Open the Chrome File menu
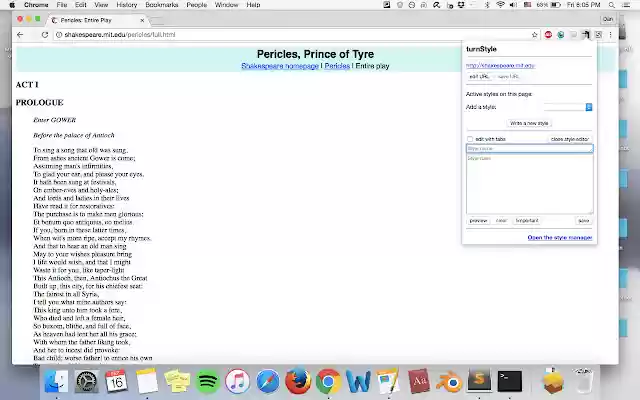 tap(62, 5)
